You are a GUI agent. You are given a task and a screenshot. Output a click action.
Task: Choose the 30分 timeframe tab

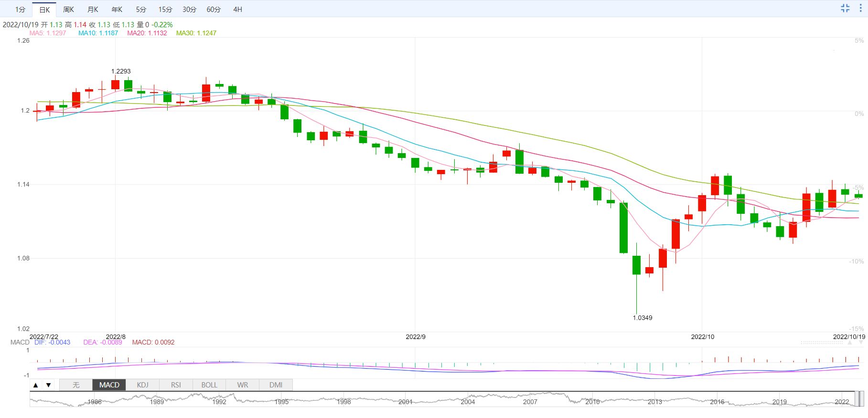[189, 10]
